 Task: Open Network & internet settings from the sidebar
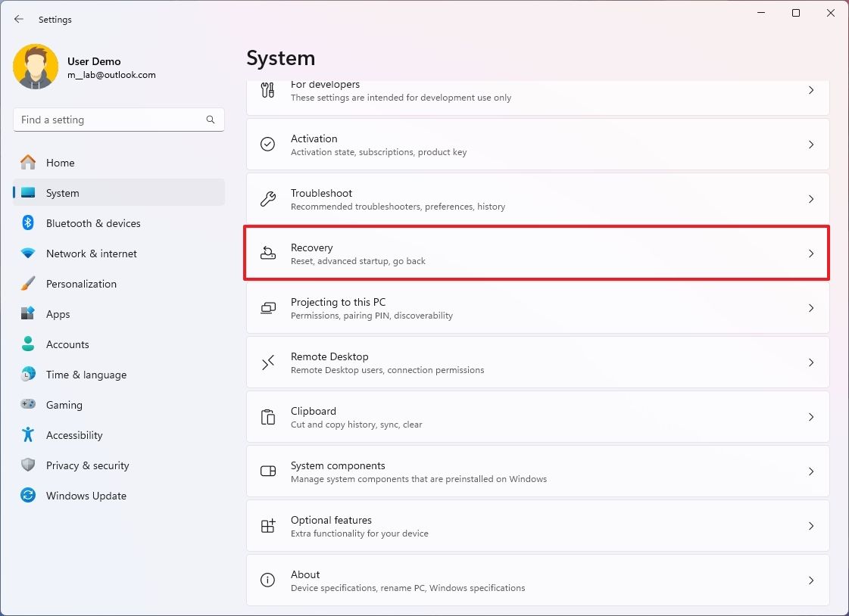pos(29,254)
